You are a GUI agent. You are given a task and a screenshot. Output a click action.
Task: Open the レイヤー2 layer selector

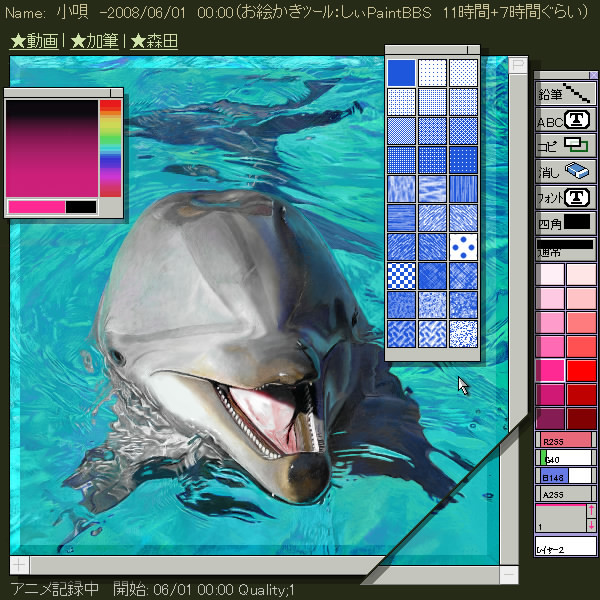click(566, 547)
